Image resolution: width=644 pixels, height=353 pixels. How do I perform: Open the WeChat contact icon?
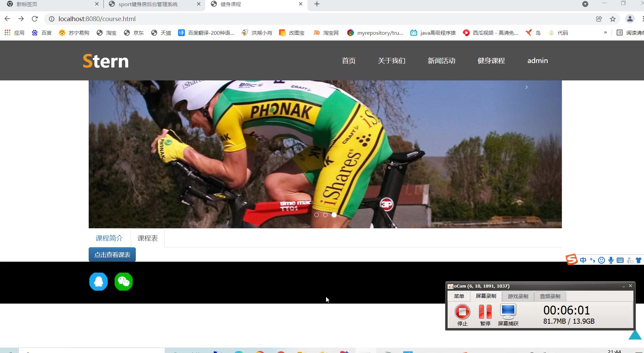123,281
